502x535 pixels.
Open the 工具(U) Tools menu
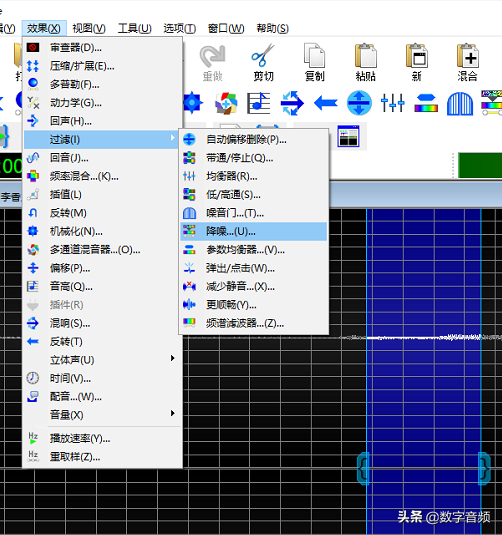134,28
